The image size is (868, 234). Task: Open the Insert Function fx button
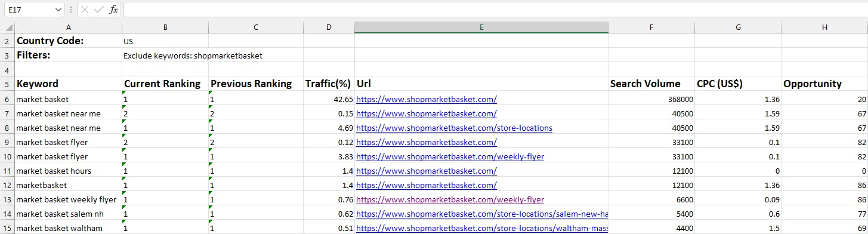coord(113,10)
